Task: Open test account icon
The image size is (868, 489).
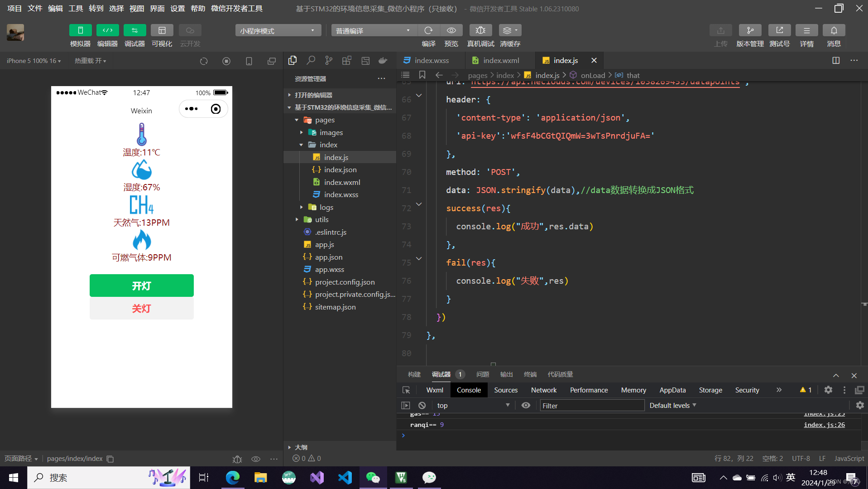Action: pyautogui.click(x=779, y=30)
